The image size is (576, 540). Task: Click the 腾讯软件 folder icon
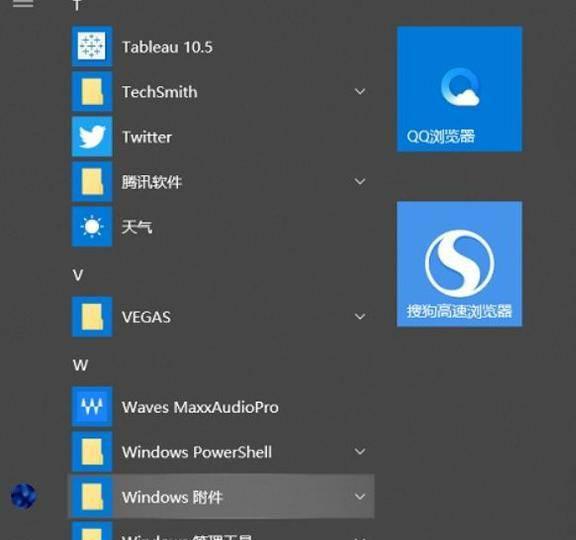[92, 181]
